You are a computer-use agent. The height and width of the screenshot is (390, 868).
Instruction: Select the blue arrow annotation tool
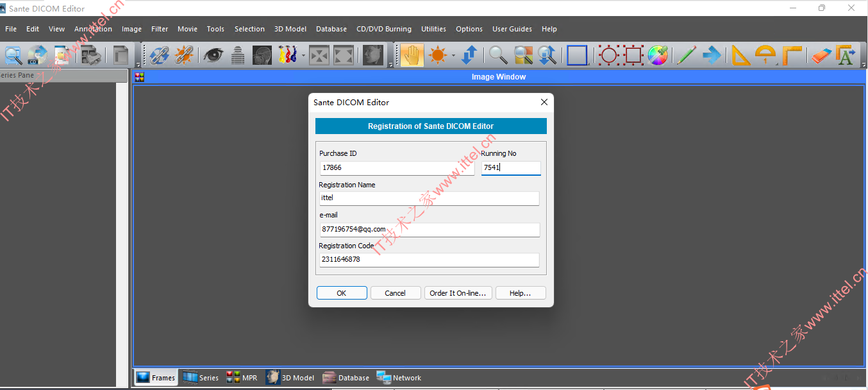tap(712, 55)
